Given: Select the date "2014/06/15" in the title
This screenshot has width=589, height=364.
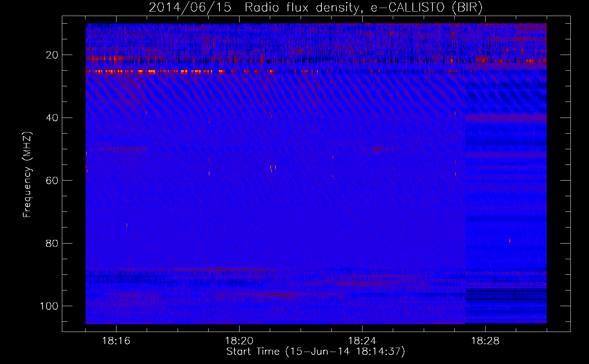Looking at the screenshot, I should tap(190, 8).
